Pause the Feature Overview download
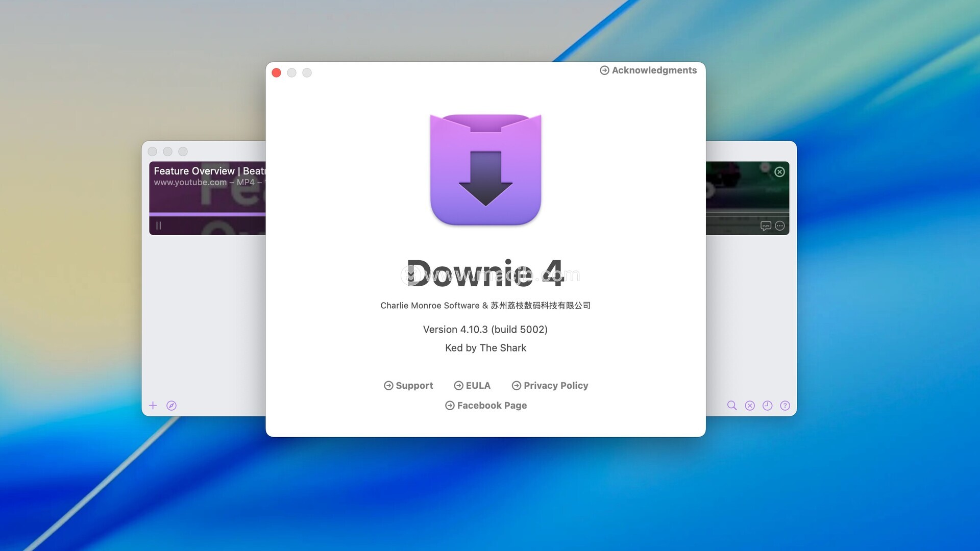This screenshot has width=980, height=551. [159, 226]
